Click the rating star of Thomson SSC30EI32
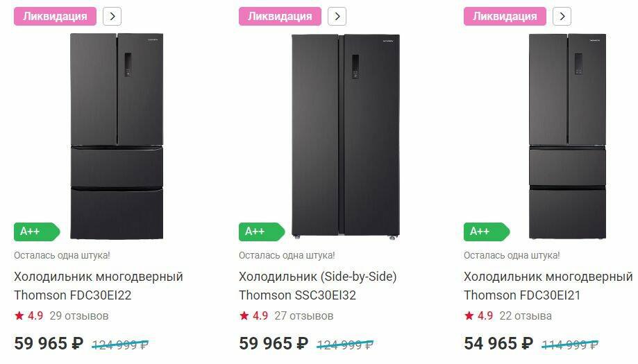The image size is (638, 364). pyautogui.click(x=244, y=316)
